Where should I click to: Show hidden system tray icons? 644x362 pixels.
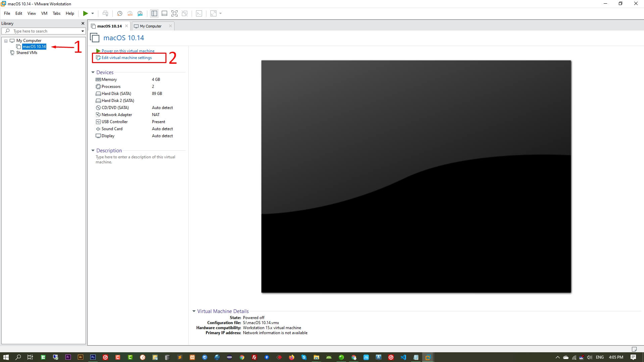click(x=558, y=357)
